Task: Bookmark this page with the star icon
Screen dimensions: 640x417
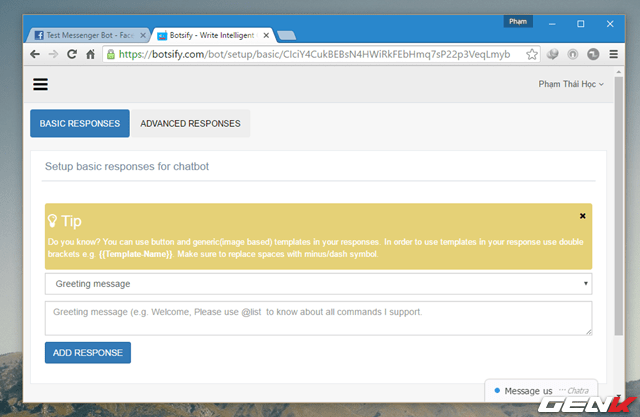Action: pos(531,54)
